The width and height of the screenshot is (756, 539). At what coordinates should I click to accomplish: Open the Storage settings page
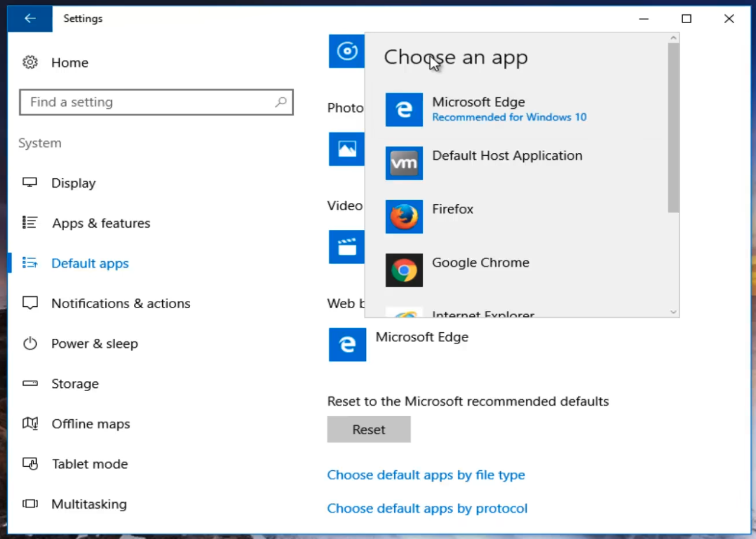pos(75,384)
